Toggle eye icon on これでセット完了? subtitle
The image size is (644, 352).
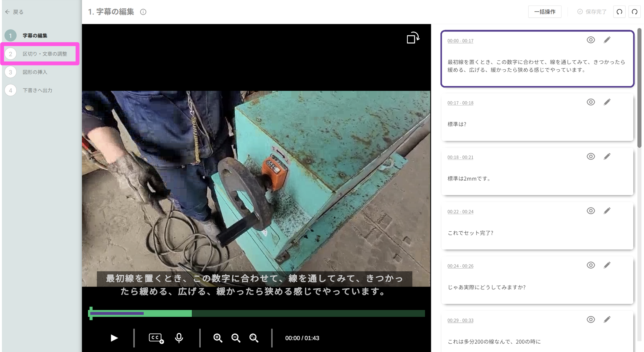[591, 211]
